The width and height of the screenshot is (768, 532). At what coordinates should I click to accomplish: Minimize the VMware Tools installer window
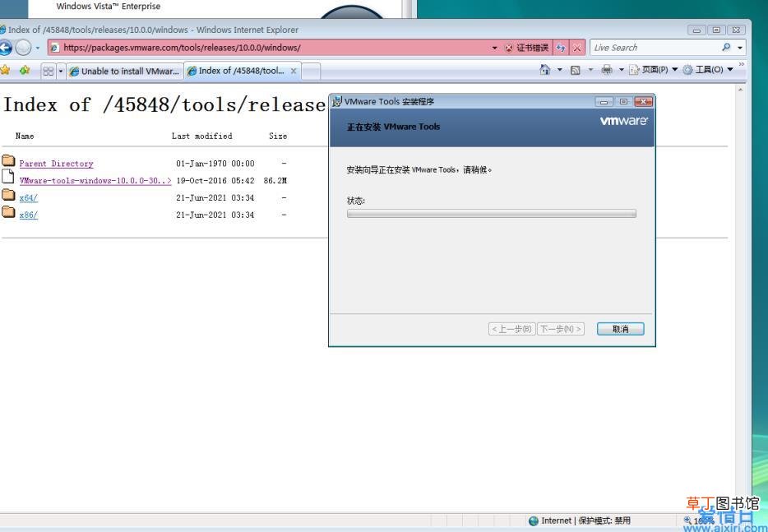[604, 101]
